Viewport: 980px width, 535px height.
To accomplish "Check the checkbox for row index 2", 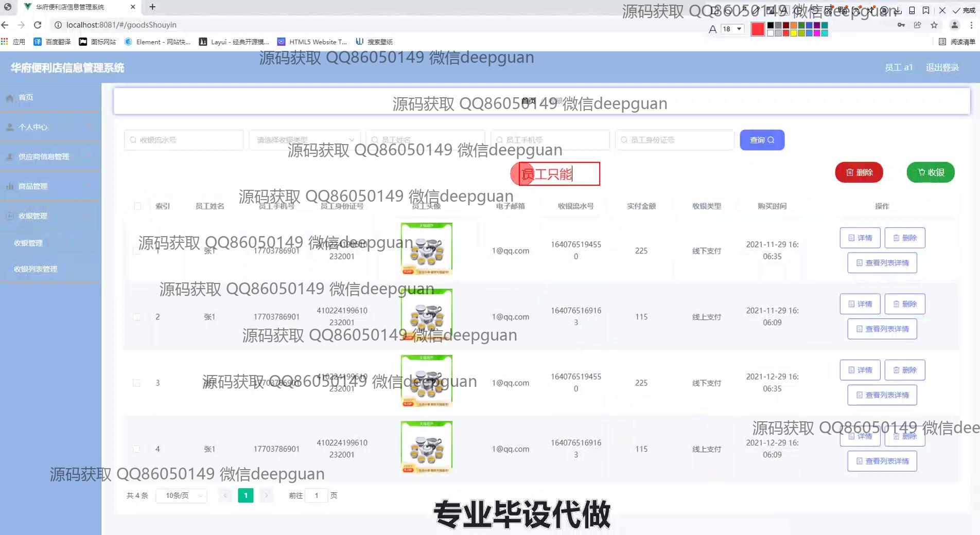I will pyautogui.click(x=137, y=317).
